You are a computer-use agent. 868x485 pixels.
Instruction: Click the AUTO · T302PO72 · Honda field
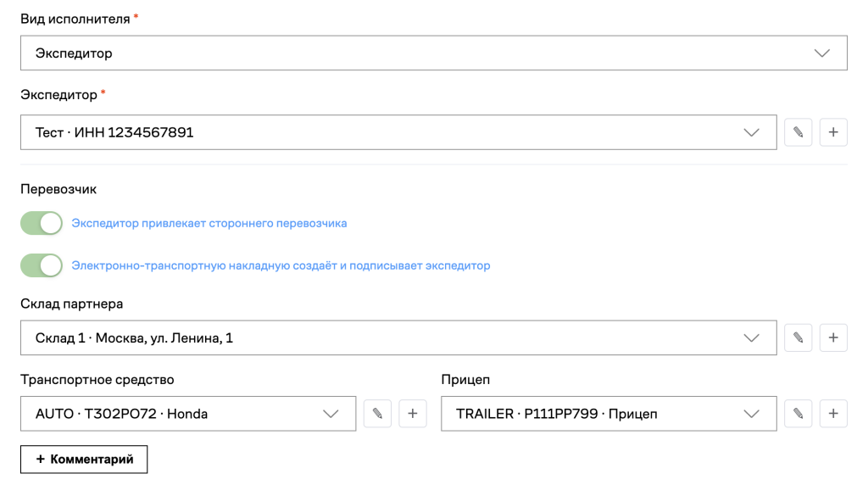click(188, 414)
